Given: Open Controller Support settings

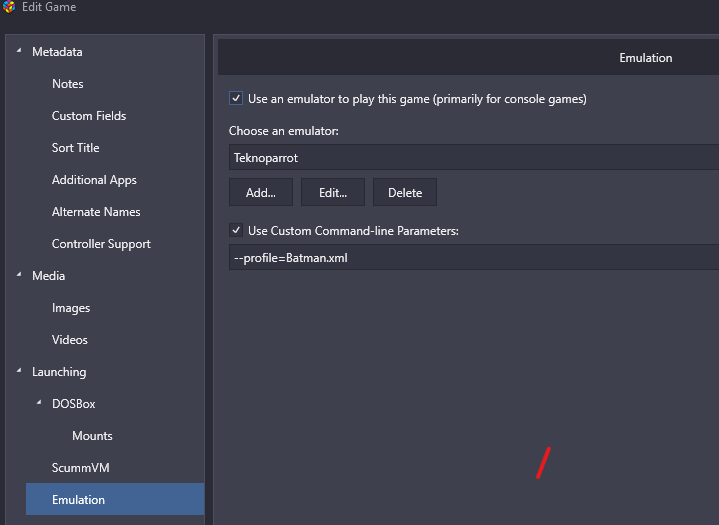Looking at the screenshot, I should pos(101,244).
